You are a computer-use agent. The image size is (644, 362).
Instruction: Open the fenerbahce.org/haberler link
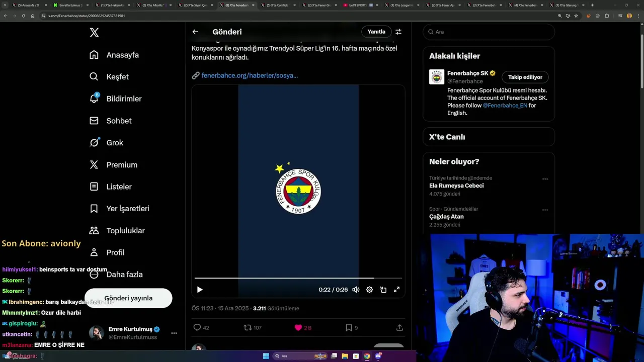coord(250,75)
